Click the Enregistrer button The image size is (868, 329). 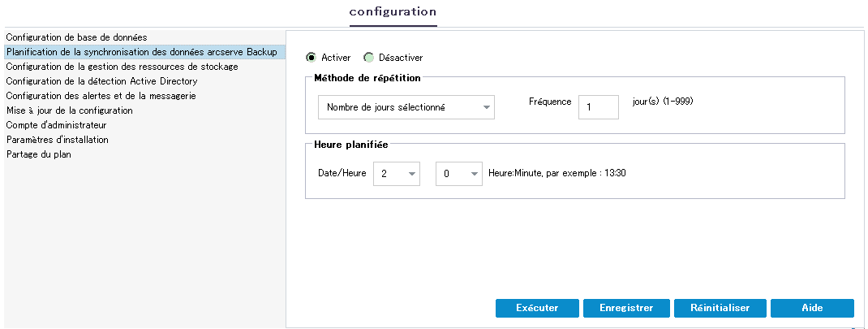626,308
